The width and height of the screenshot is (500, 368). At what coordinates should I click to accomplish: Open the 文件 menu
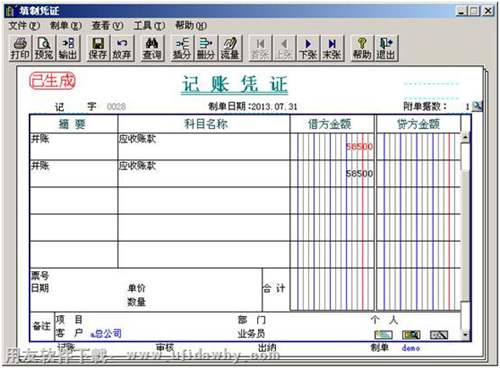click(x=24, y=26)
